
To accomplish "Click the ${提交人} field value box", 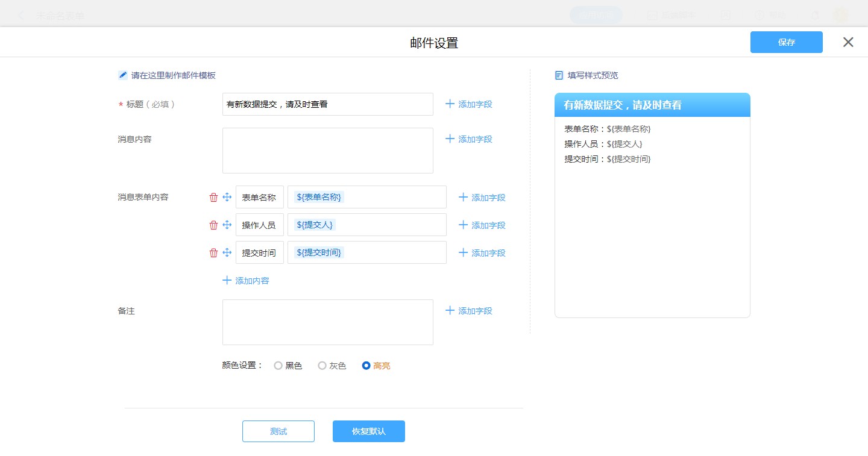I will point(366,225).
